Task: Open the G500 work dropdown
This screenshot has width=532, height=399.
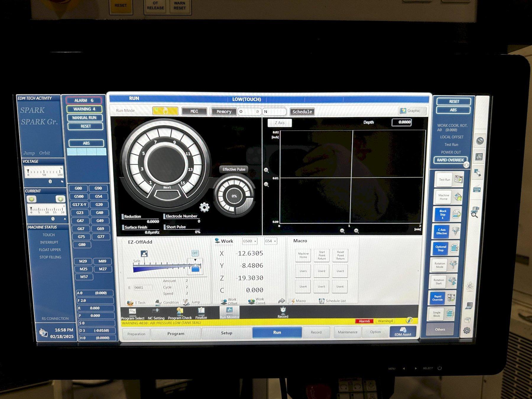Action: click(249, 241)
